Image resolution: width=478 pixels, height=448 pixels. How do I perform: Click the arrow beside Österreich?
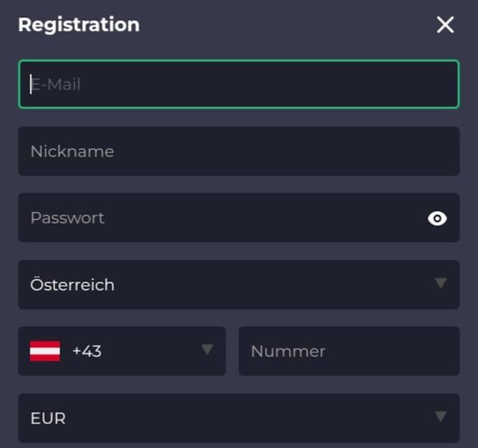440,283
